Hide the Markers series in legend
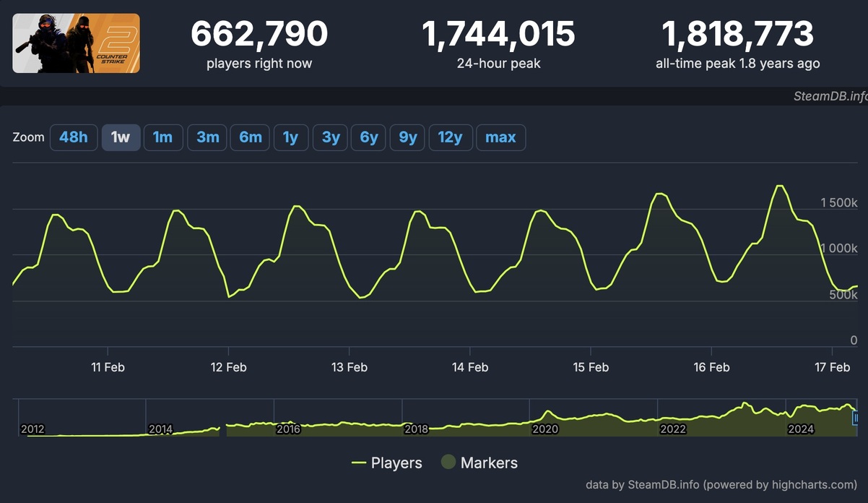Viewport: 868px width, 503px height. tap(479, 463)
